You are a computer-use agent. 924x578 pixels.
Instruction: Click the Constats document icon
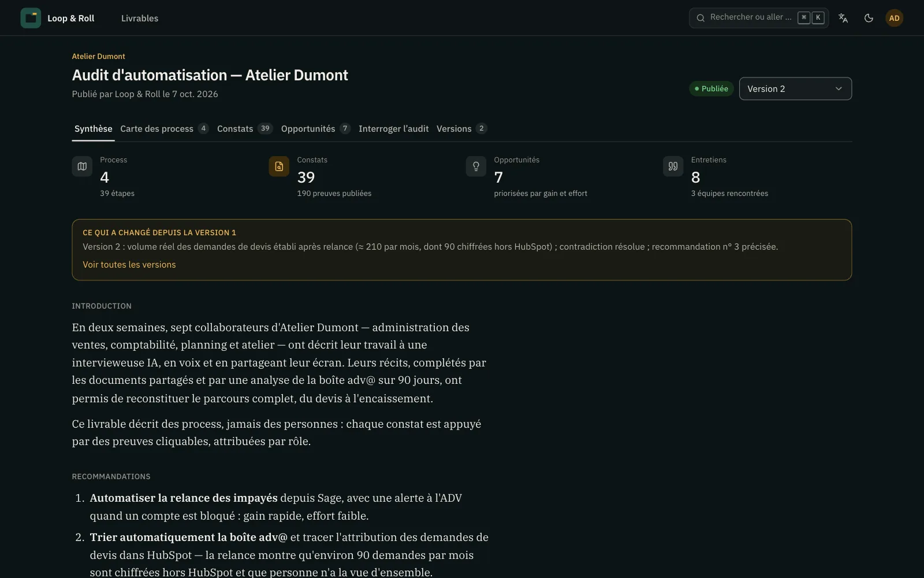pos(279,166)
